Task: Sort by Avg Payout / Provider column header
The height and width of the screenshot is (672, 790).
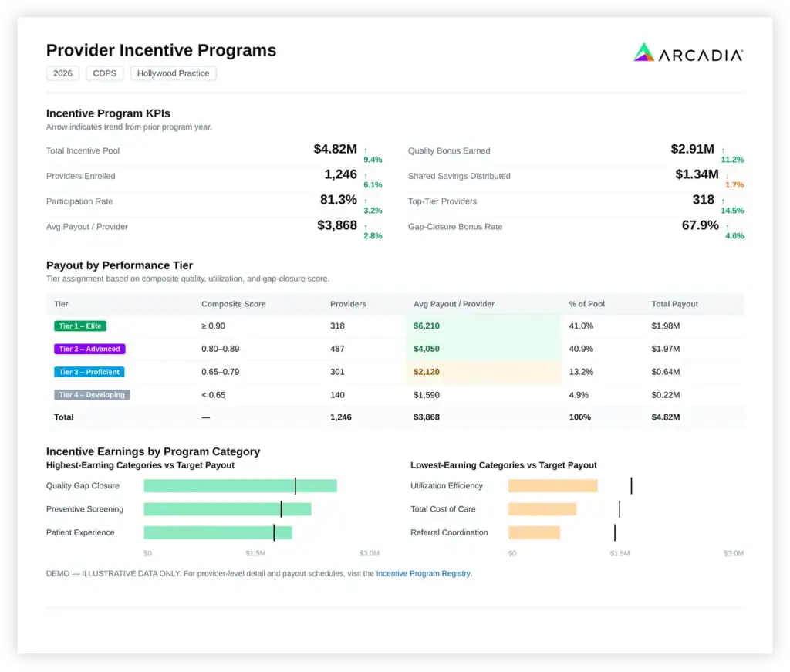Action: click(454, 304)
